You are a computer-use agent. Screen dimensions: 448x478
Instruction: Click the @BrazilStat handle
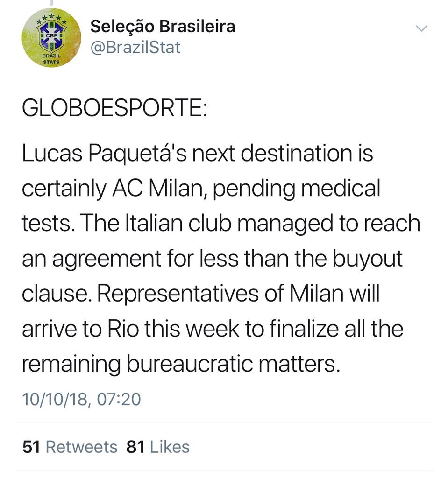click(x=135, y=47)
